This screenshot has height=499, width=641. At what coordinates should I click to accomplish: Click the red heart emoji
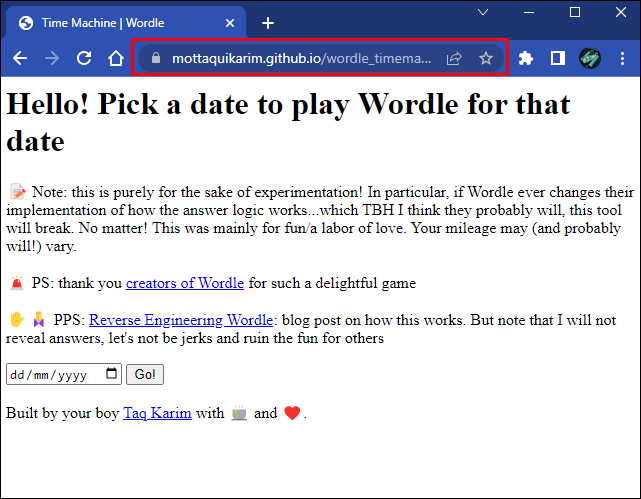(x=292, y=413)
